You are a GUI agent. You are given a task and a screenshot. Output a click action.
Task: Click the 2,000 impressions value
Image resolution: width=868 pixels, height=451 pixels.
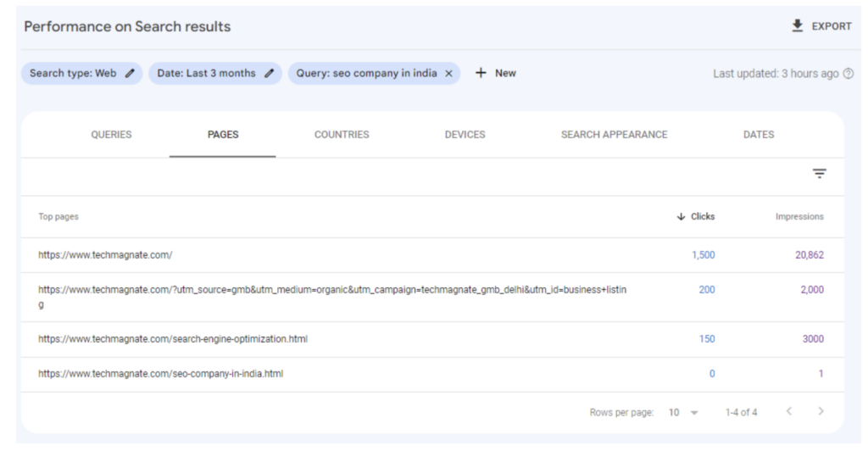point(812,289)
